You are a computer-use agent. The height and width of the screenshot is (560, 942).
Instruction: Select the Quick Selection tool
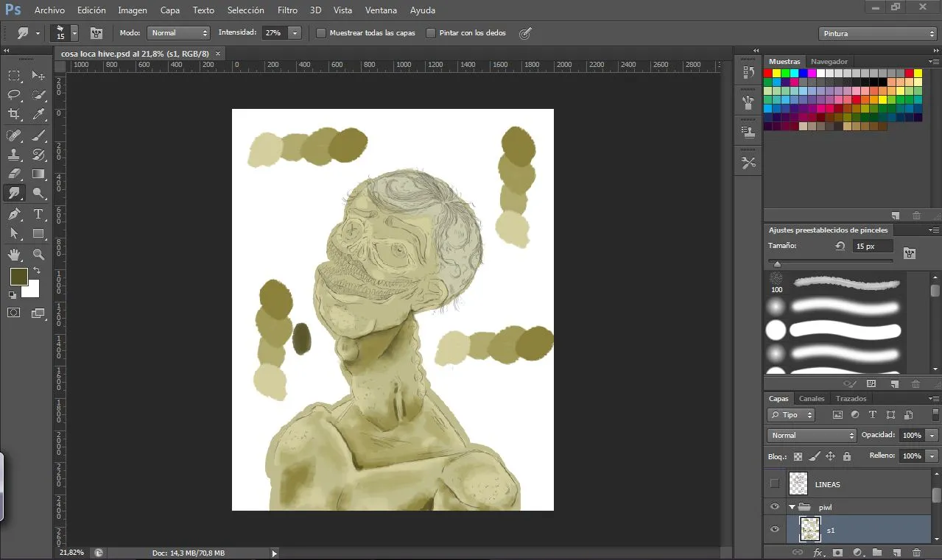tap(39, 94)
